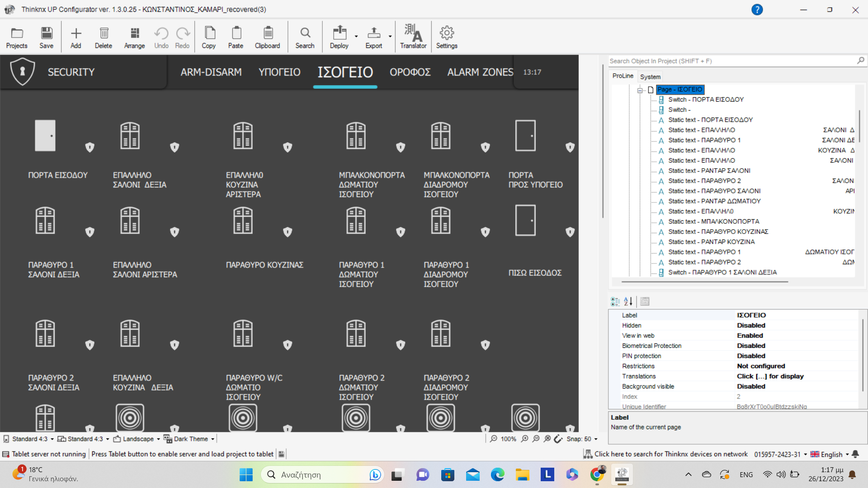Select the ΠΟΡΤΑ ΕΙΣΟΔΟΥ door switch on canvas

click(x=45, y=135)
